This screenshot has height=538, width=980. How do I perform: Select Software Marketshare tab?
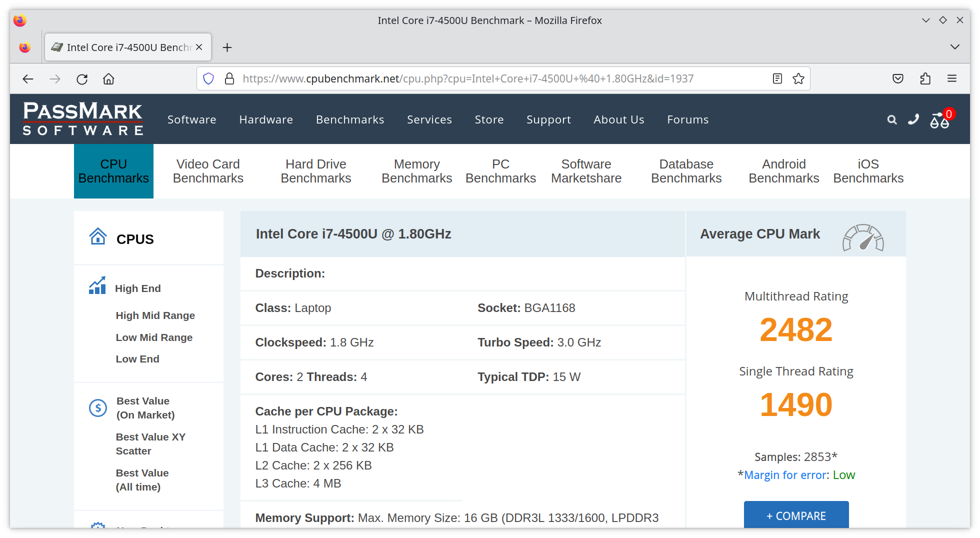coord(586,171)
